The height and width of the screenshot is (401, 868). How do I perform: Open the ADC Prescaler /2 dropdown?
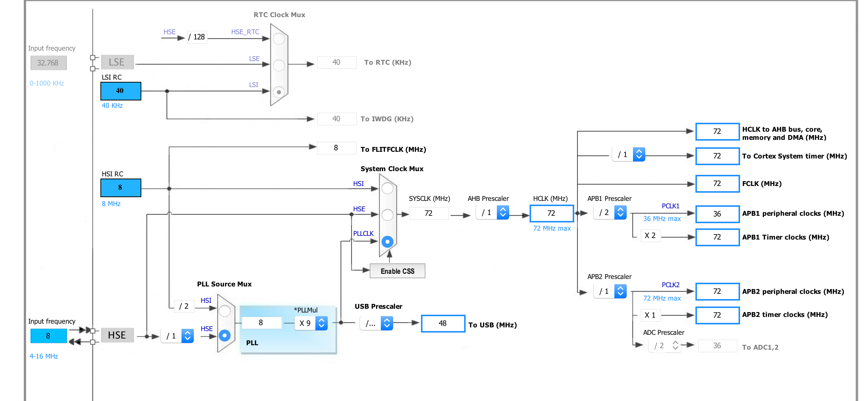(665, 346)
